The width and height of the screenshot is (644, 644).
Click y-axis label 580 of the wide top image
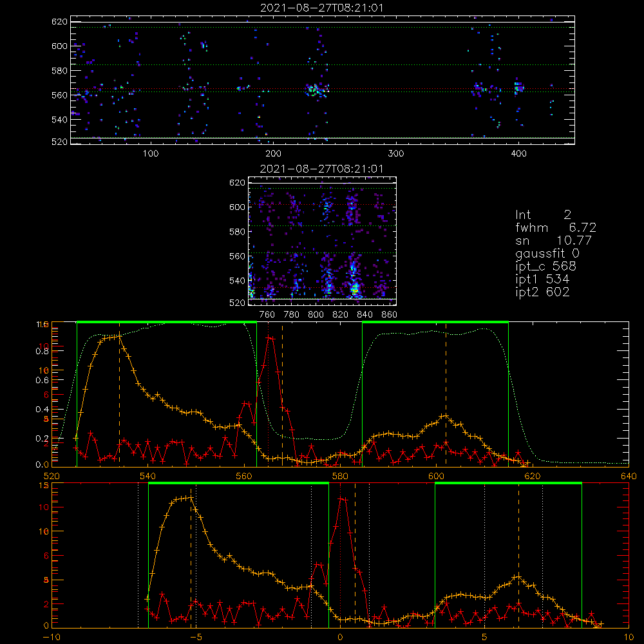[x=59, y=71]
